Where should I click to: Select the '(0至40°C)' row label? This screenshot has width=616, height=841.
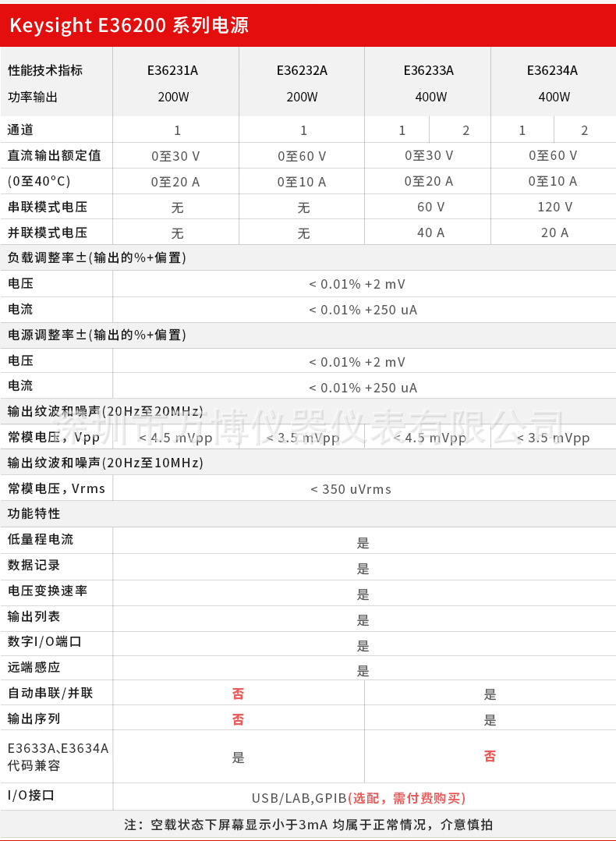(39, 181)
